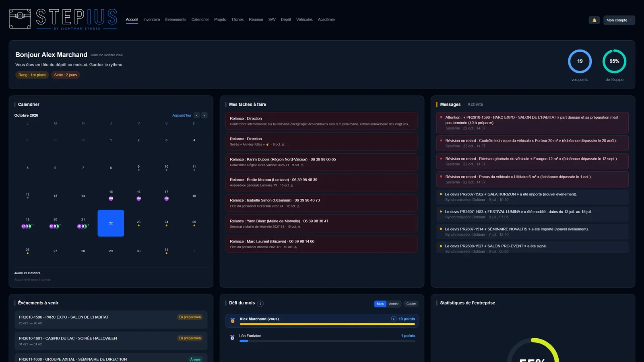Click Alex Marchand's yellow progress bar

tap(327, 324)
